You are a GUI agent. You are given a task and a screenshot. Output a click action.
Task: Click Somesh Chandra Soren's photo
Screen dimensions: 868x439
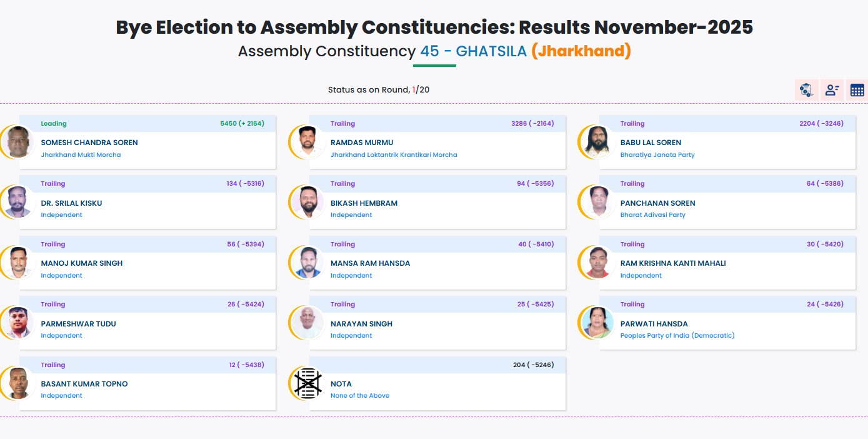tap(18, 142)
